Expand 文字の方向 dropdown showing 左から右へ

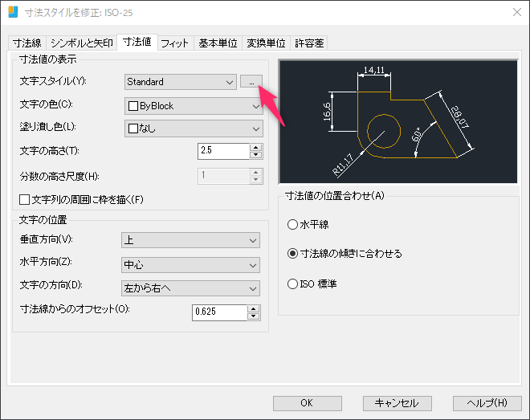pos(190,288)
